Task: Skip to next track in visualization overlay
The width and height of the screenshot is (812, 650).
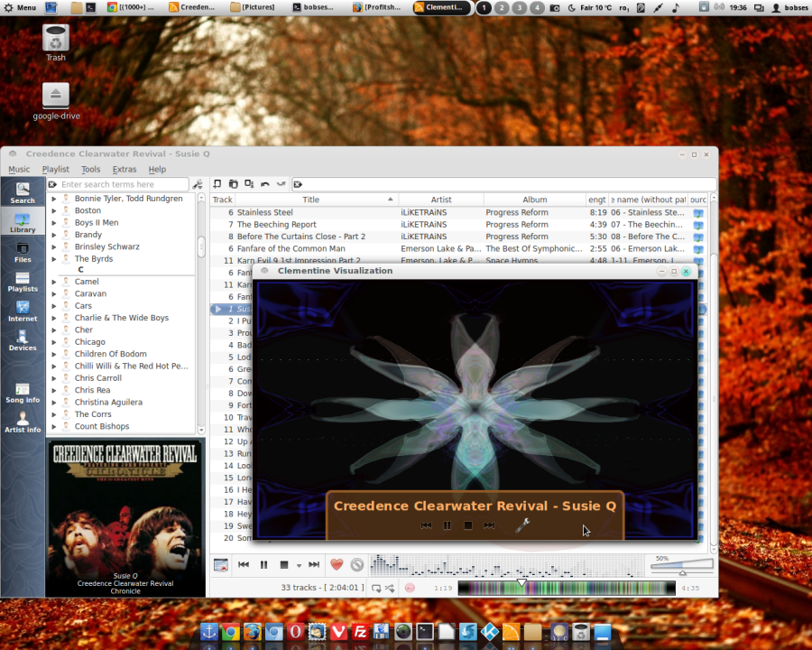Action: (x=489, y=525)
